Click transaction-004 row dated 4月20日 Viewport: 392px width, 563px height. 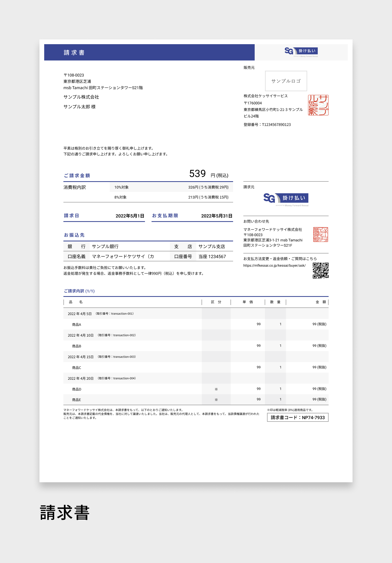click(196, 378)
